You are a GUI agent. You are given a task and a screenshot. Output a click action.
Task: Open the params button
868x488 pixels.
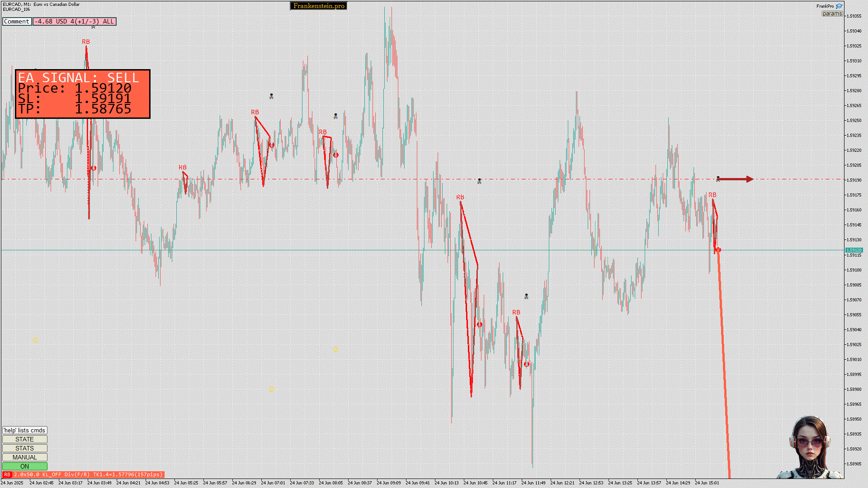pyautogui.click(x=832, y=14)
